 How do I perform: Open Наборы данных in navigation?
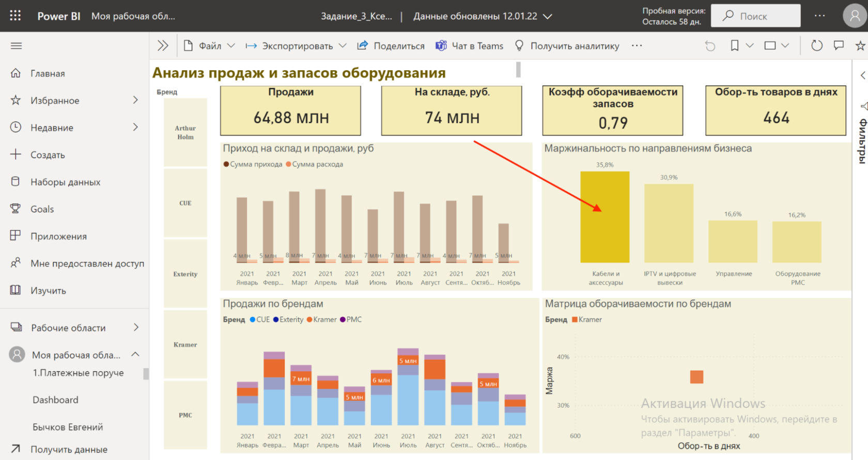coord(66,182)
